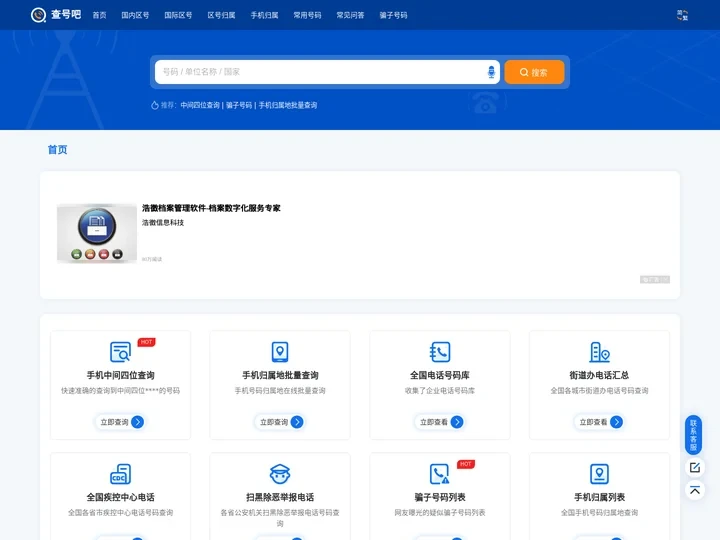Open the 国际区号 menu item

point(178,15)
